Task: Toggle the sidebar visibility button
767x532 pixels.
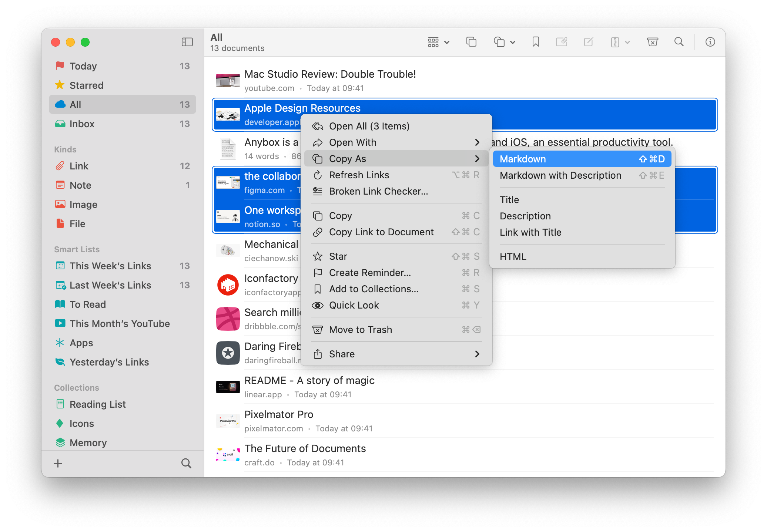Action: click(x=187, y=42)
